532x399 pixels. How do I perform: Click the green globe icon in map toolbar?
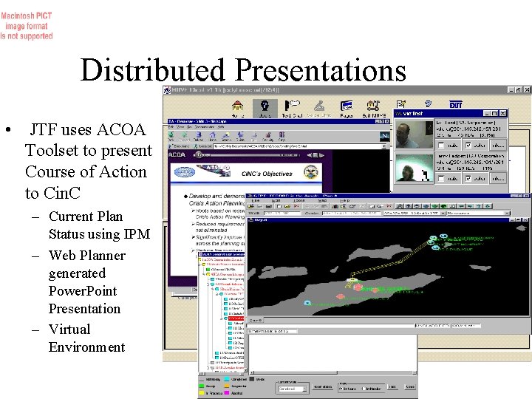click(435, 206)
